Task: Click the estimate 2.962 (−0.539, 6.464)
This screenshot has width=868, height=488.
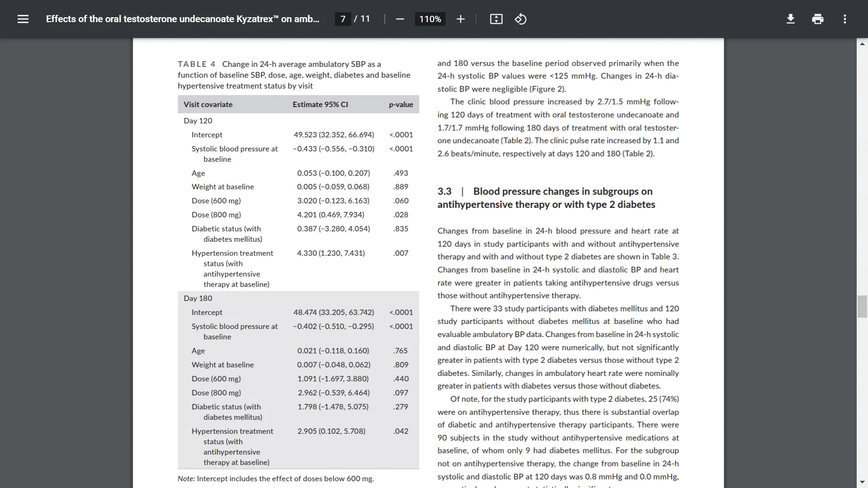Action: tap(334, 393)
